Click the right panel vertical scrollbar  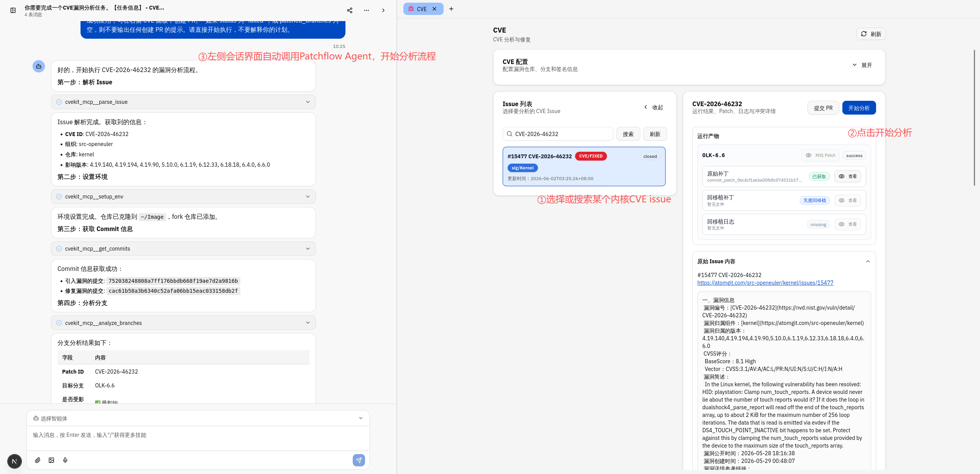[x=975, y=118]
